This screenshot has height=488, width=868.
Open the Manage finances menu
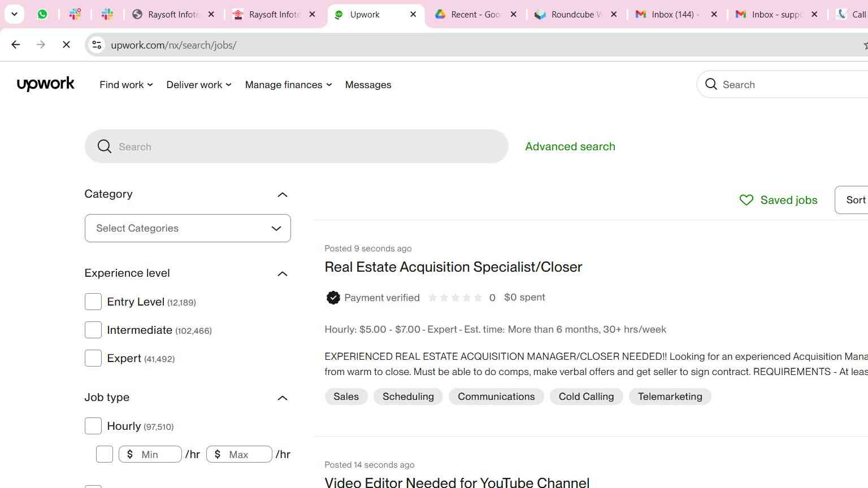click(288, 85)
